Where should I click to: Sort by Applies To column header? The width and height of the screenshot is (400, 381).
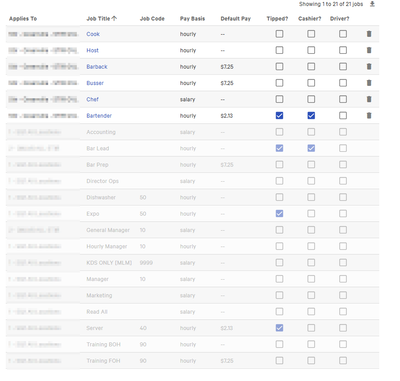point(23,19)
